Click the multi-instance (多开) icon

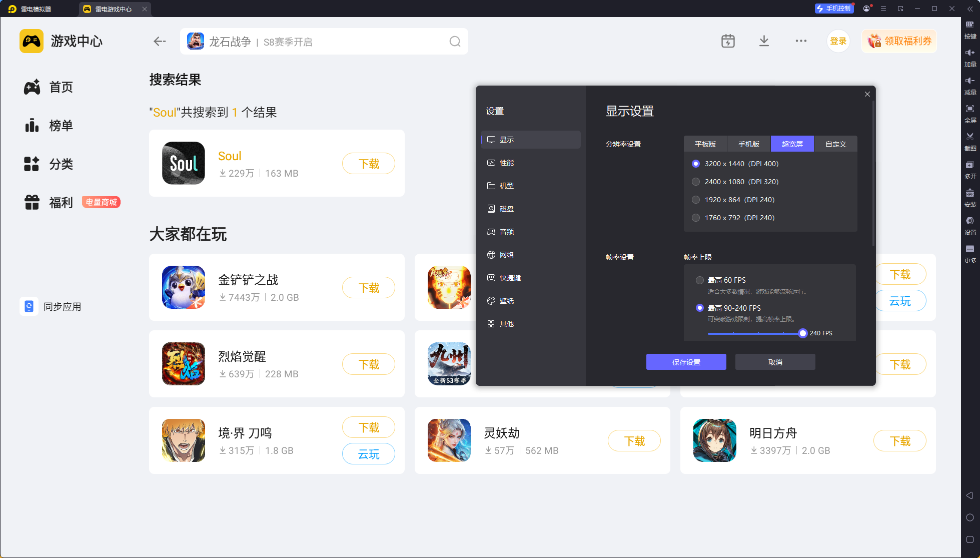tap(969, 165)
